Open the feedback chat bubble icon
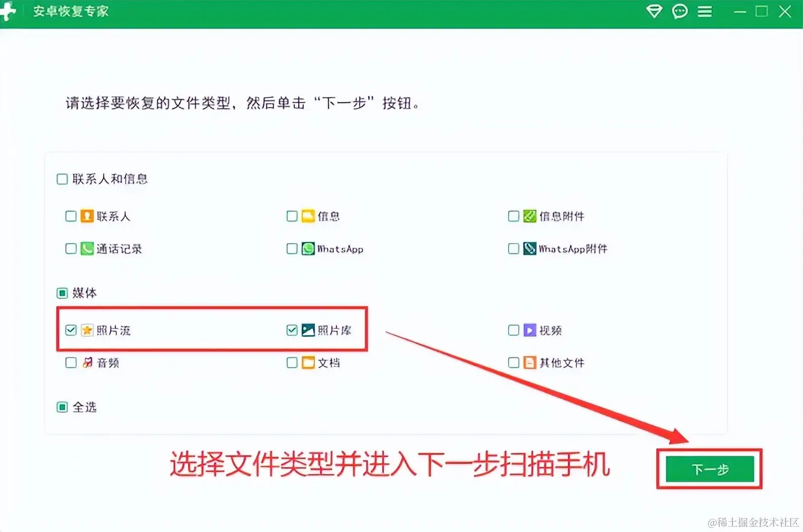Viewport: 803px width, 532px height. [680, 11]
